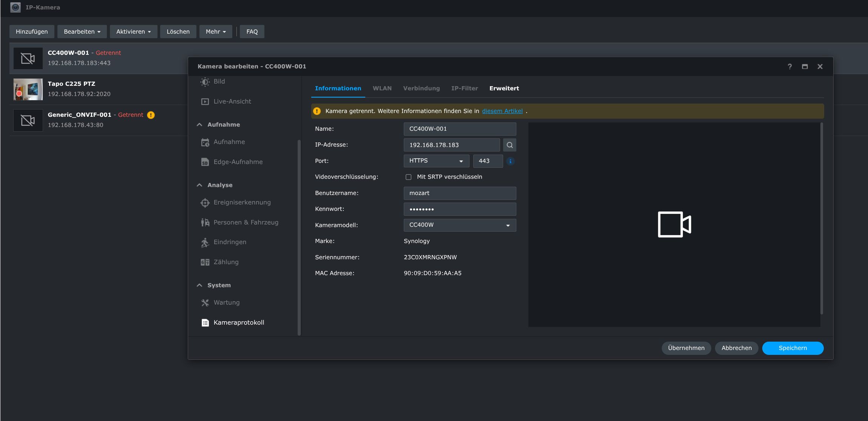
Task: Click the Speichern button
Action: tap(792, 348)
